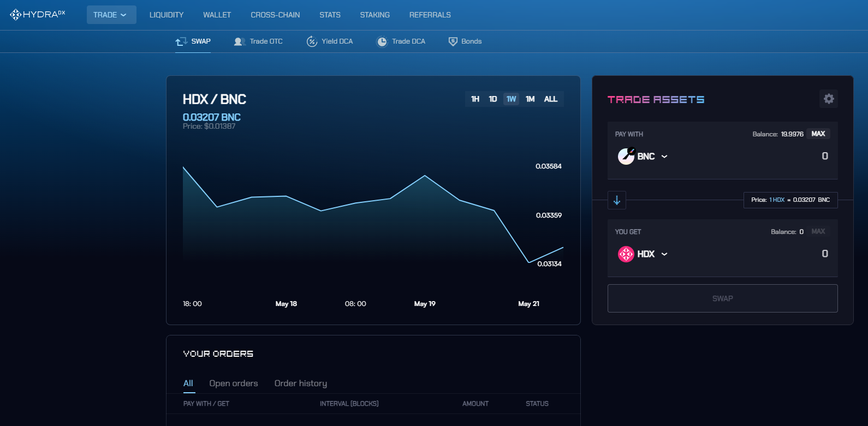Click the BNC token icon

coord(626,156)
